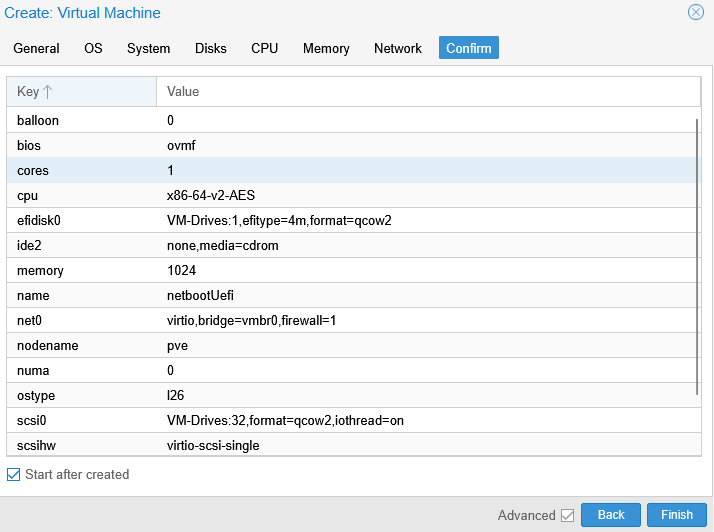Close the Create Virtual Machine dialog
This screenshot has width=714, height=532.
(x=695, y=13)
